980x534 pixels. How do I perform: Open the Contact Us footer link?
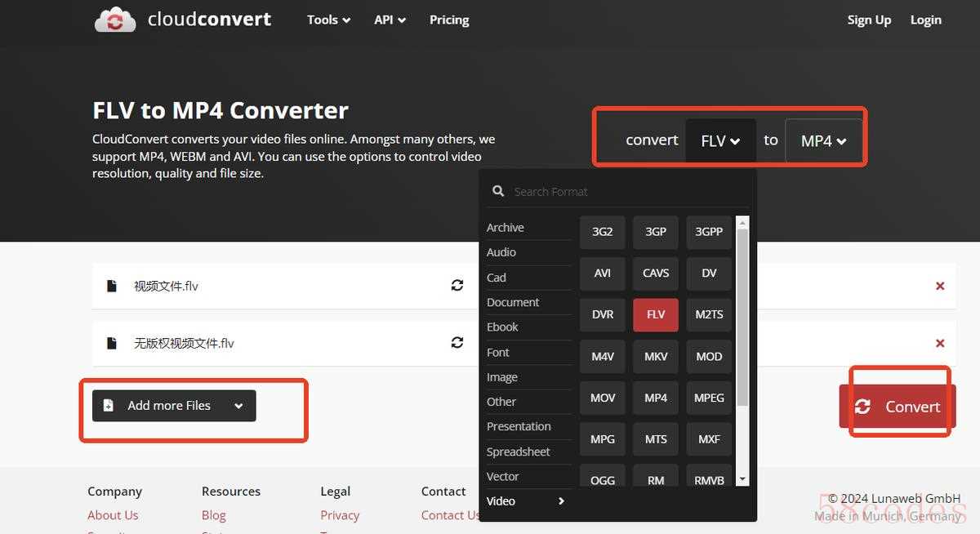(x=450, y=515)
